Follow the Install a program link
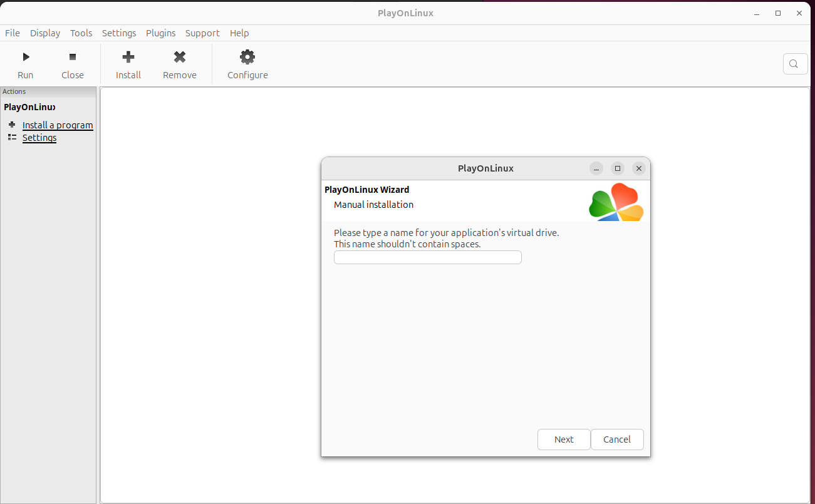 click(x=58, y=125)
